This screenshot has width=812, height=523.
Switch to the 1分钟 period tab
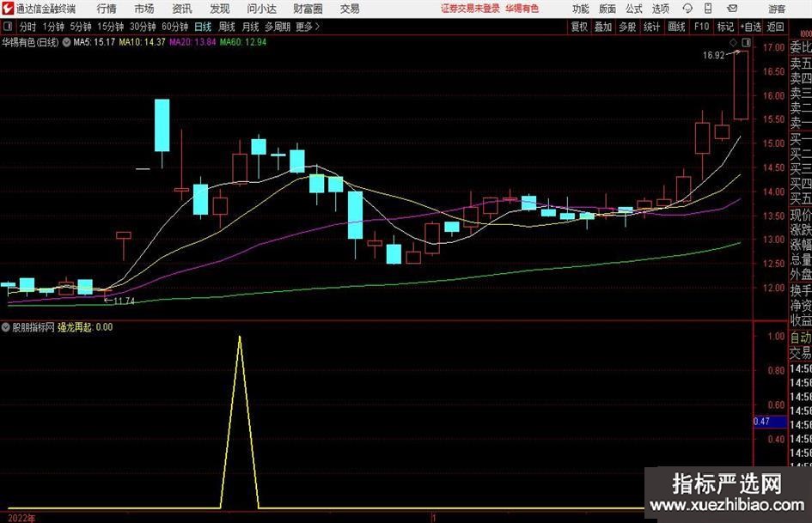tap(52, 27)
